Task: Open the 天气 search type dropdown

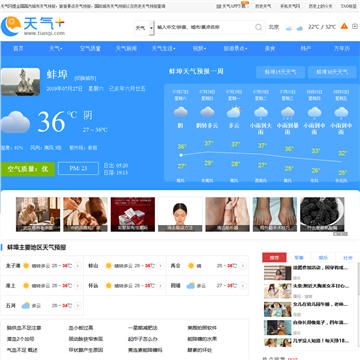Action: coord(144,28)
